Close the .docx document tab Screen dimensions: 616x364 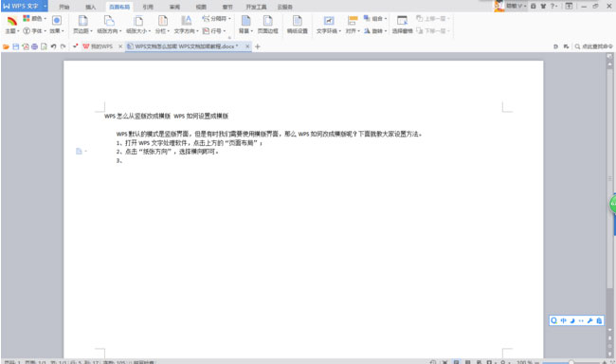pyautogui.click(x=247, y=46)
